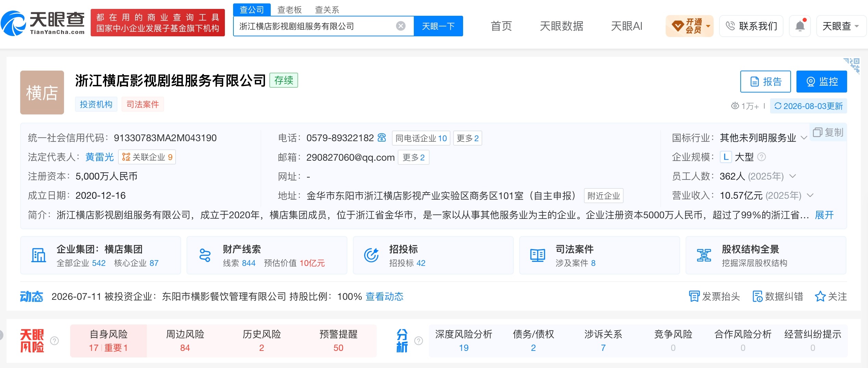This screenshot has height=368, width=868.
Task: Open 发票抬头 invoice header
Action: click(x=714, y=296)
